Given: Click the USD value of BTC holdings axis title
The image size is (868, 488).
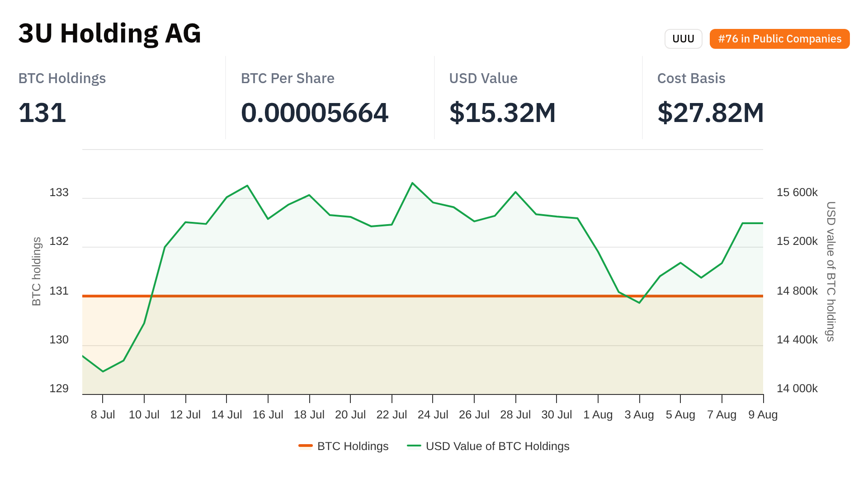Looking at the screenshot, I should click(831, 272).
